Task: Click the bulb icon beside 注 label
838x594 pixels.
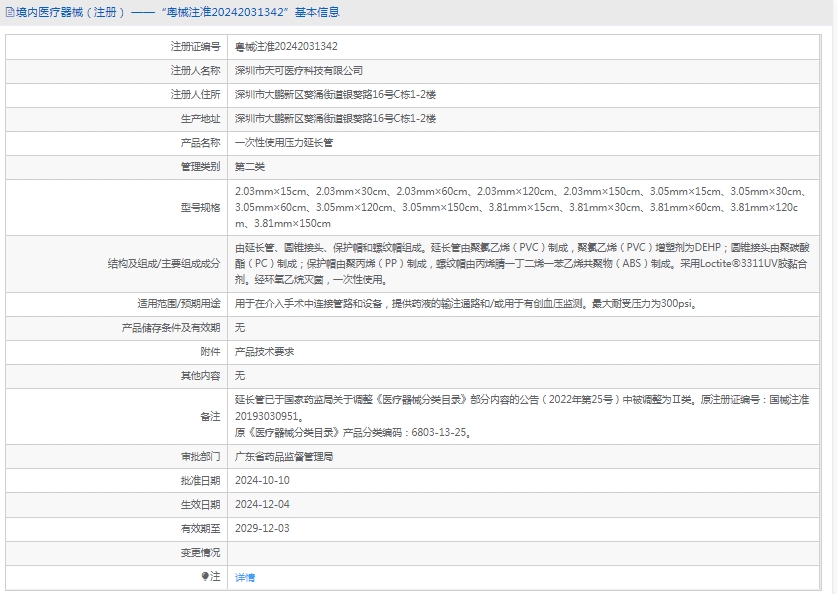Action: click(206, 577)
